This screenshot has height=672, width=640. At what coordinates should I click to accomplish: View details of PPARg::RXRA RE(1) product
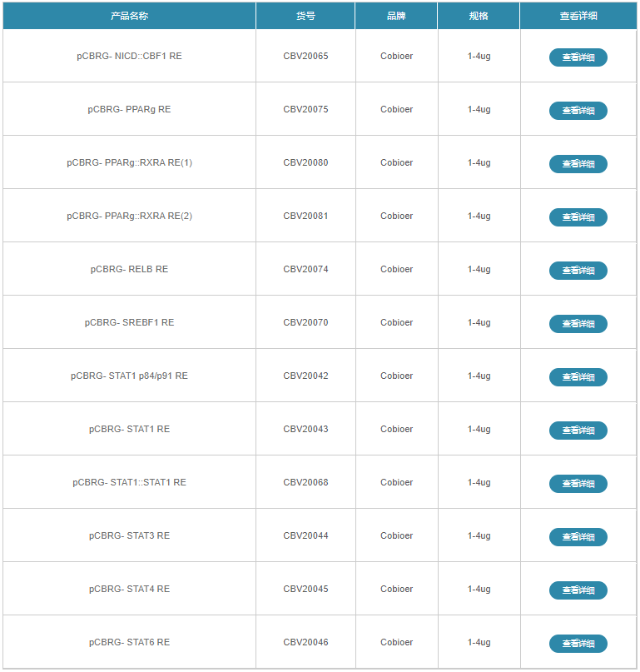click(x=578, y=164)
